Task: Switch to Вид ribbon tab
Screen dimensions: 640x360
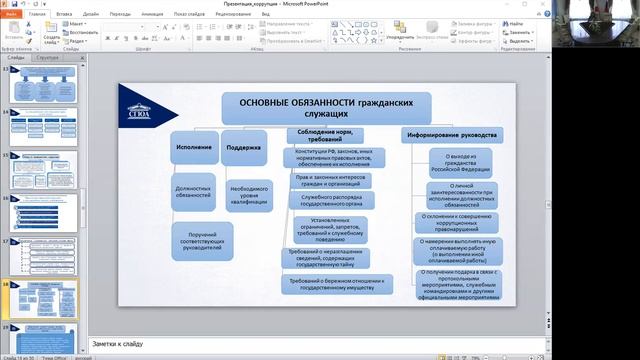Action: pyautogui.click(x=266, y=14)
